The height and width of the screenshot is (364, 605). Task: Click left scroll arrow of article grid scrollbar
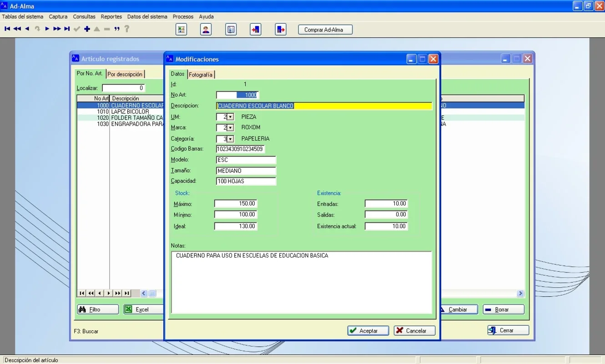tap(144, 293)
